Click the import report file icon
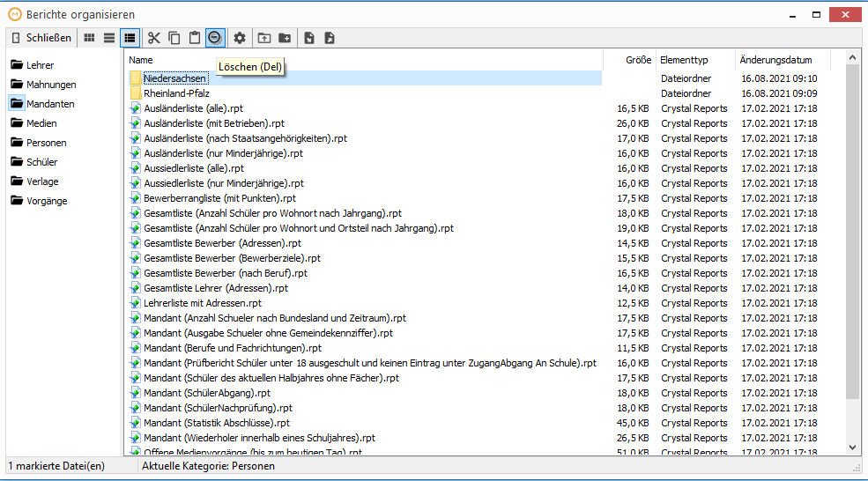 [x=309, y=38]
